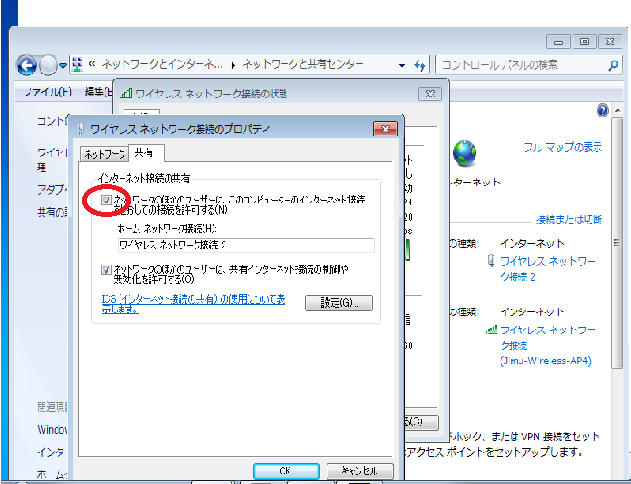The image size is (631, 484).
Task: Click the refresh icon beside address bar
Action: coord(420,65)
